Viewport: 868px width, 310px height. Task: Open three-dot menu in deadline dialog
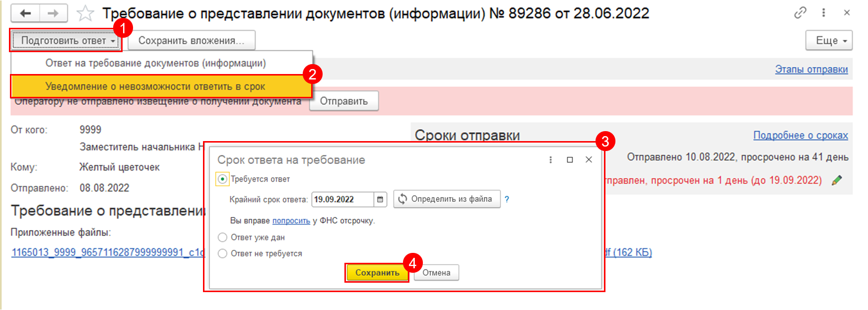pyautogui.click(x=550, y=159)
